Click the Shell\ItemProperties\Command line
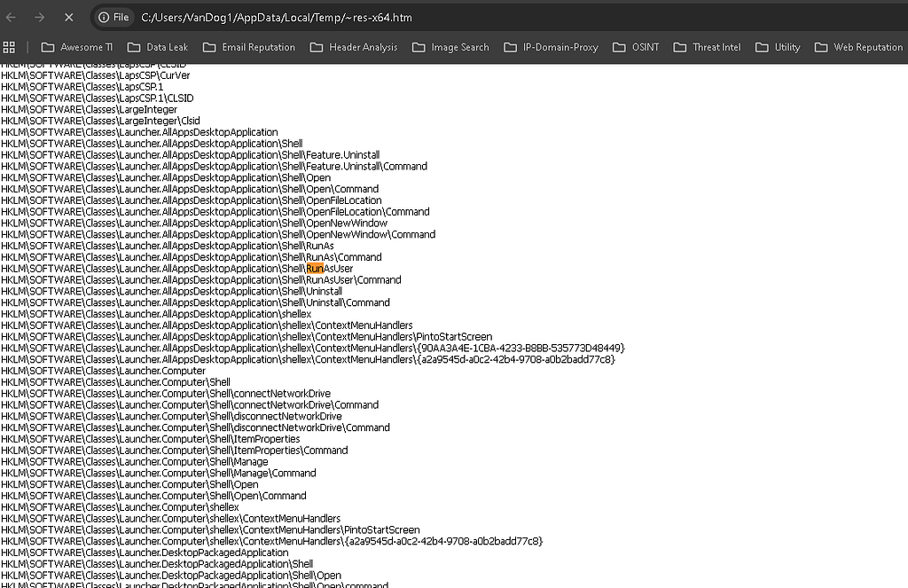The image size is (908, 588). pyautogui.click(x=175, y=451)
